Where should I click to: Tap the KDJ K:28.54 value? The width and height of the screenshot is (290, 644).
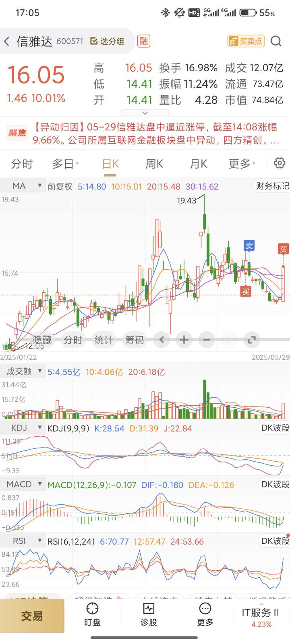click(x=109, y=429)
